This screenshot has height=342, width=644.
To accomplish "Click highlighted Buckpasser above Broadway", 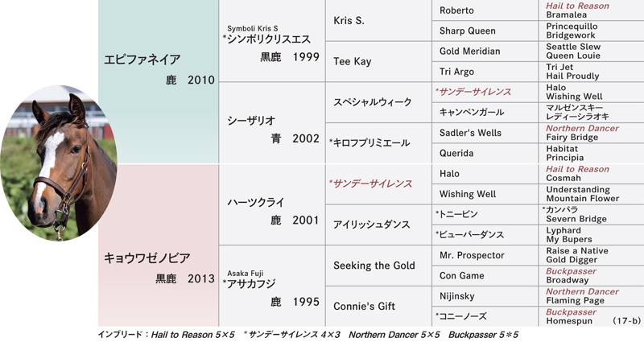I will [571, 271].
